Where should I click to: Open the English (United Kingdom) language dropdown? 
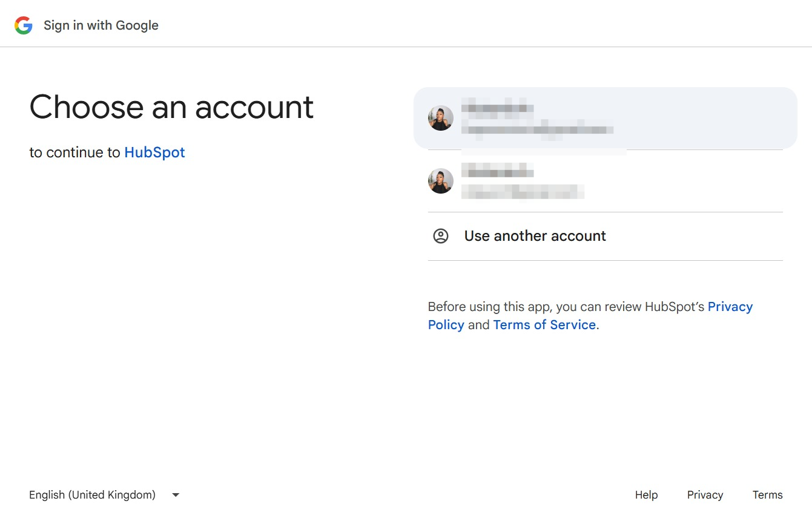(x=105, y=495)
